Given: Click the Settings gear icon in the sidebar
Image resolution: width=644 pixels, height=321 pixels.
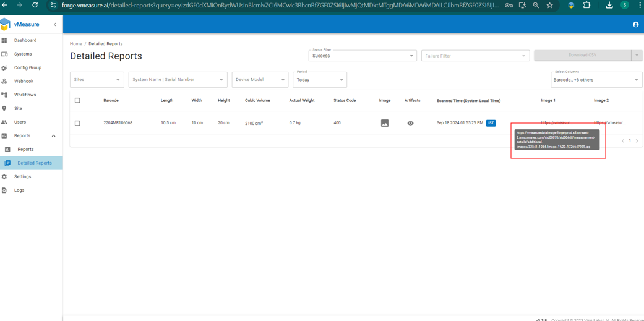Looking at the screenshot, I should tap(4, 176).
